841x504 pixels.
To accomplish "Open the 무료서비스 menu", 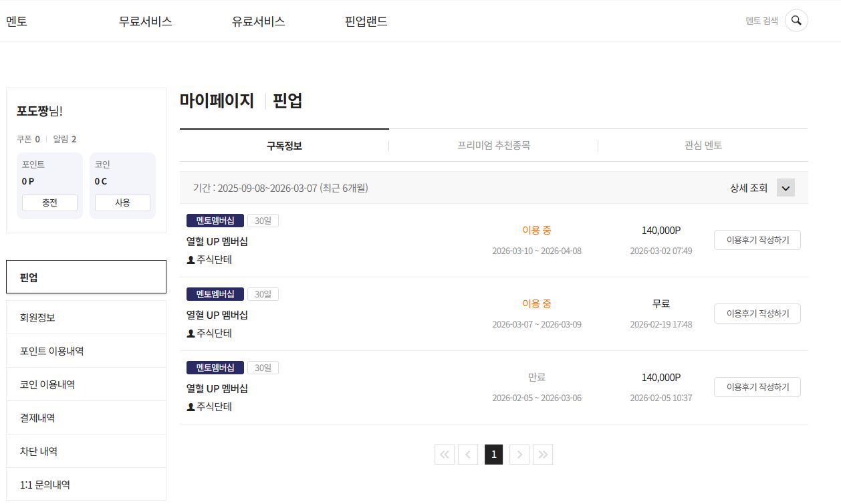I will coord(145,21).
